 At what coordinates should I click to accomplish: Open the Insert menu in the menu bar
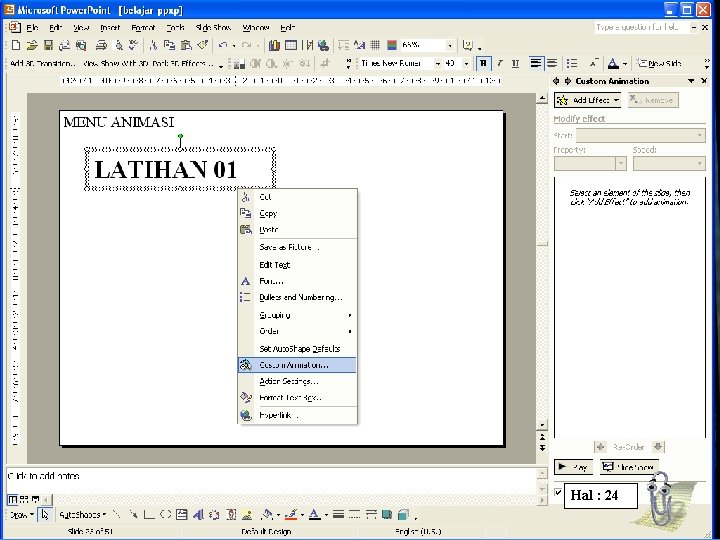point(110,28)
